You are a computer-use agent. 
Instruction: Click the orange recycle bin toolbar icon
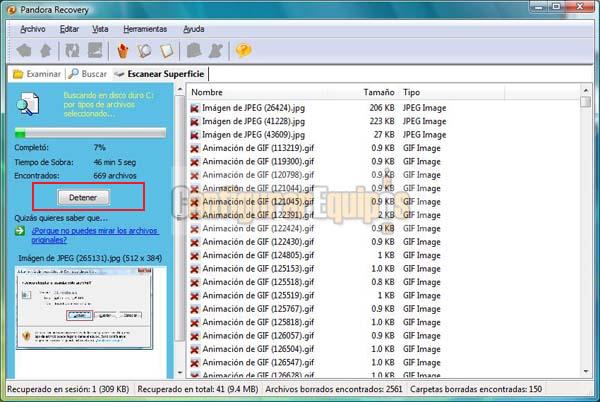click(x=122, y=50)
